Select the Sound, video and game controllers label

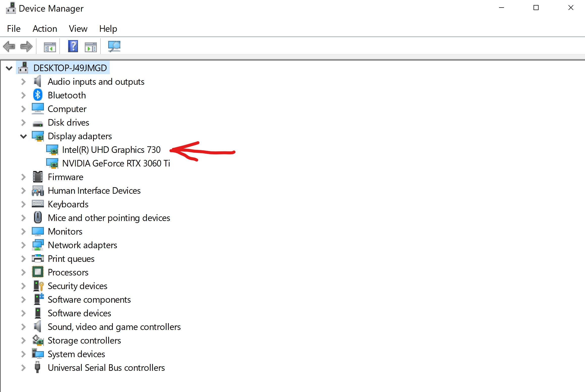[x=114, y=327]
